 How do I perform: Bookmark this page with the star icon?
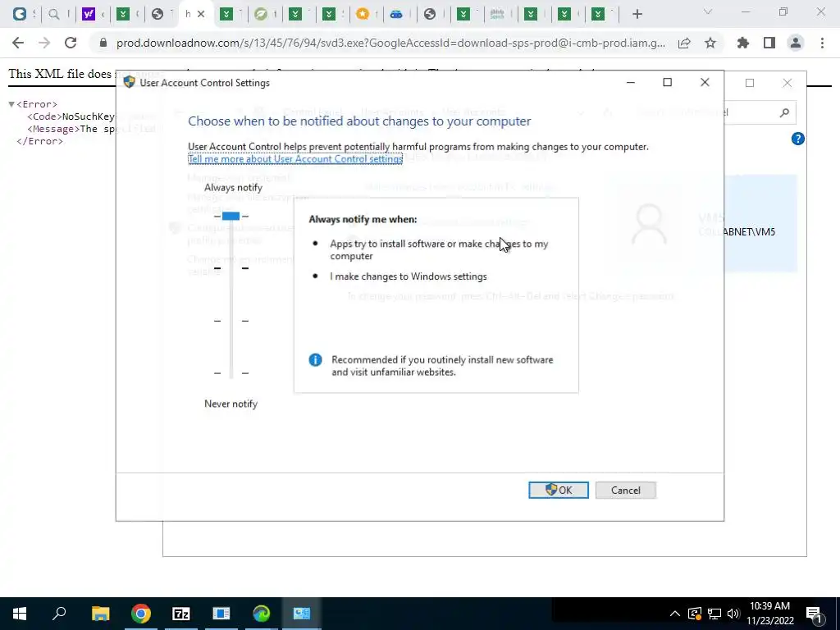(x=710, y=43)
